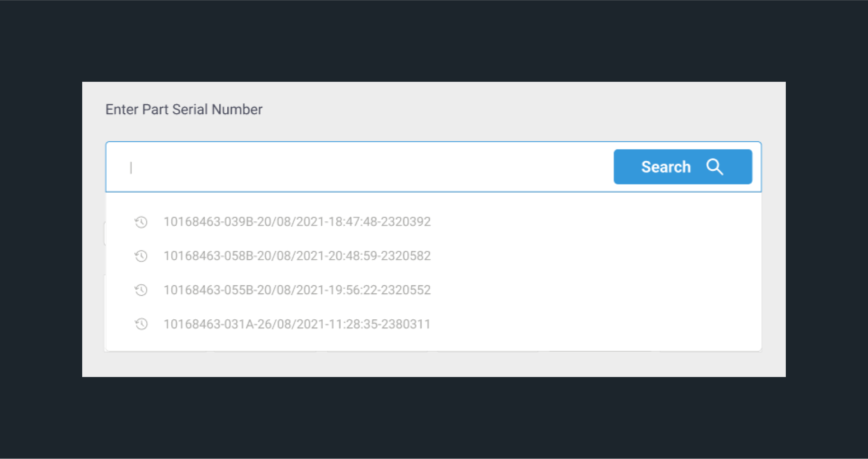The height and width of the screenshot is (459, 868).
Task: Pick the suggestion timestamped 19:56:22
Action: click(x=434, y=290)
